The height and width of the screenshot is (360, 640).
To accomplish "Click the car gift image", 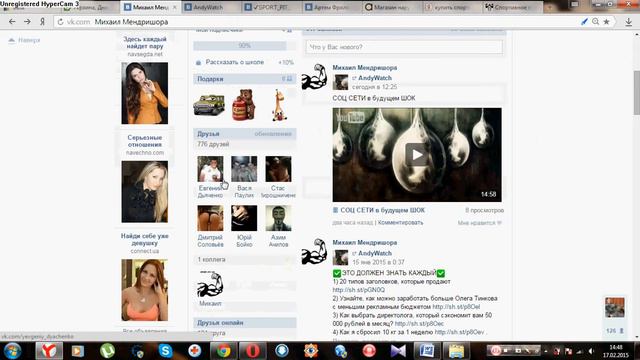I will pyautogui.click(x=209, y=104).
